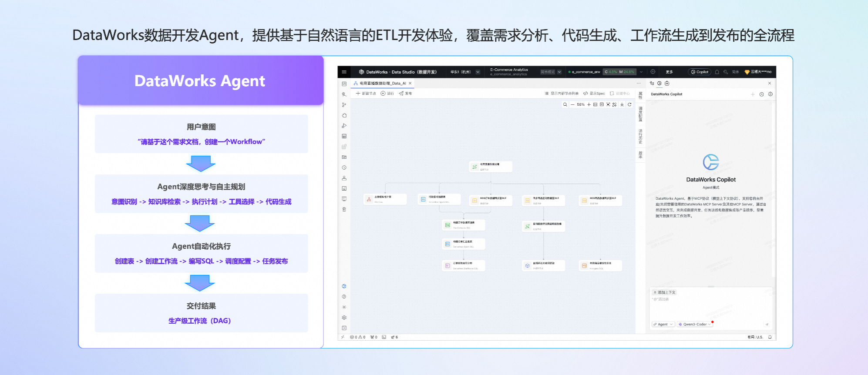Open the operations center link in toolbar

point(620,93)
